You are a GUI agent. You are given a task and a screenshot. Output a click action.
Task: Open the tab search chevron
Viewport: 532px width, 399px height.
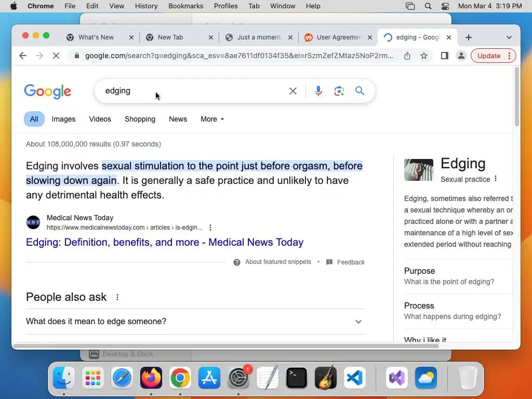[x=509, y=37]
